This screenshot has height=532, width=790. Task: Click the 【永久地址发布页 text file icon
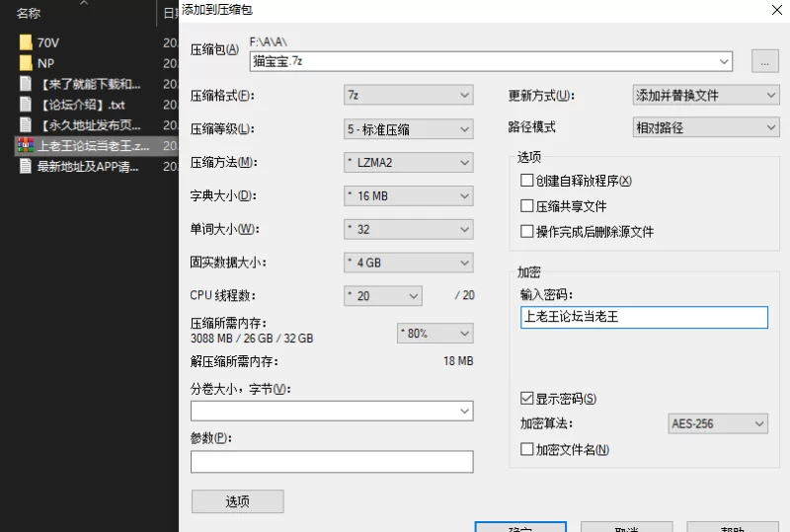tap(26, 124)
